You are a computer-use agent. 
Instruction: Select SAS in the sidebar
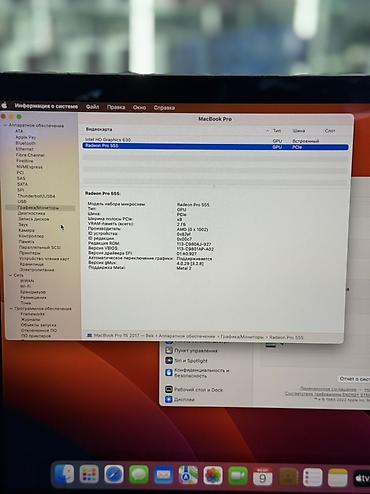21,178
